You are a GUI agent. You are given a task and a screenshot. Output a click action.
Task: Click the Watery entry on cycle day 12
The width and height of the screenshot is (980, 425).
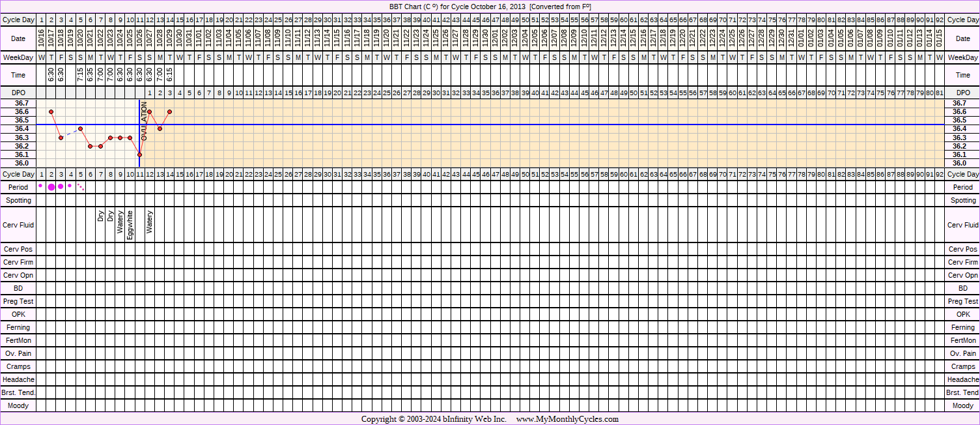150,222
